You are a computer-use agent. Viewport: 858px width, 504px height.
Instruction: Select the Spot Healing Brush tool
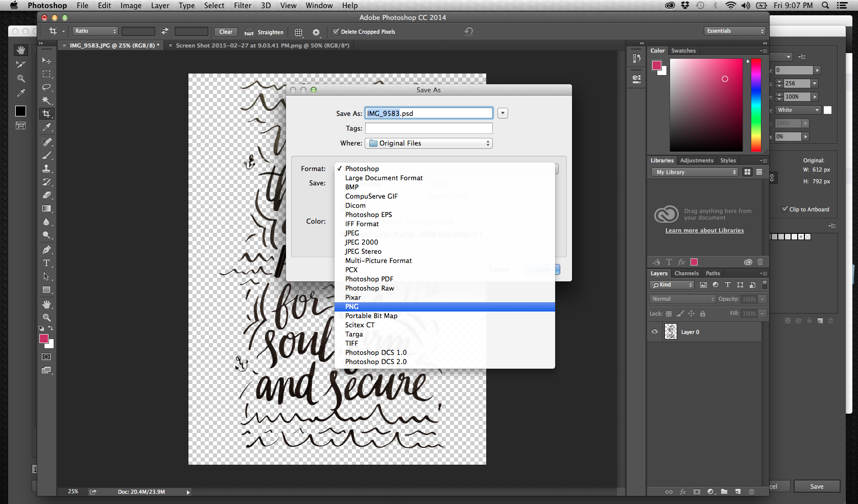click(x=46, y=142)
